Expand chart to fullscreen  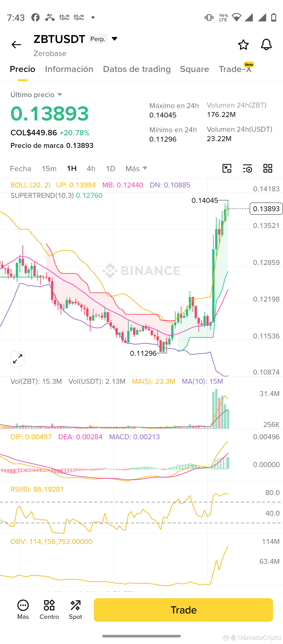(18, 359)
